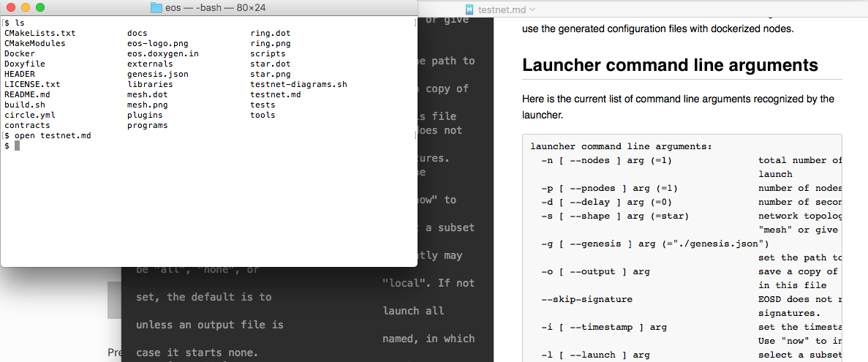Click Doxyfile in the ls listing
868x362 pixels.
click(x=24, y=64)
